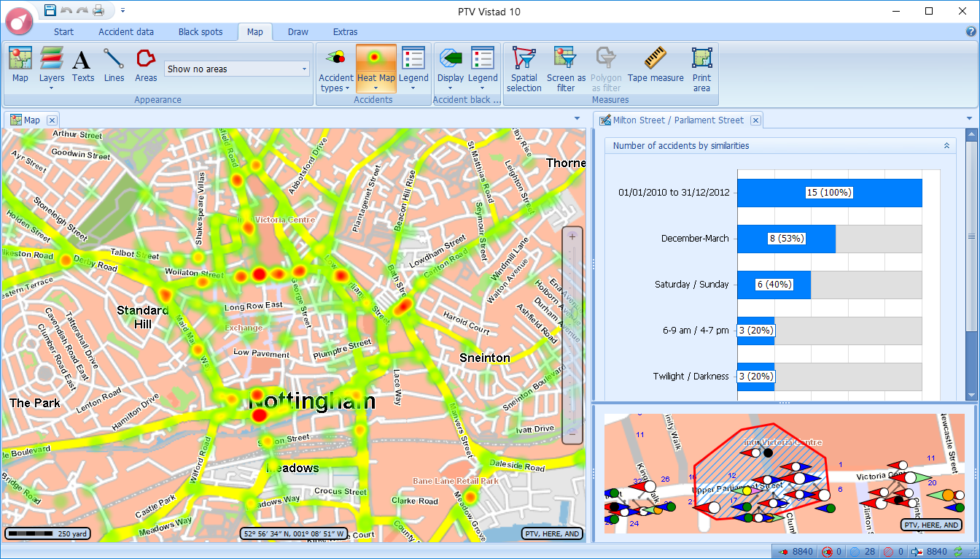The height and width of the screenshot is (559, 980).
Task: Switch to the Accident data ribbon tab
Action: 126,31
